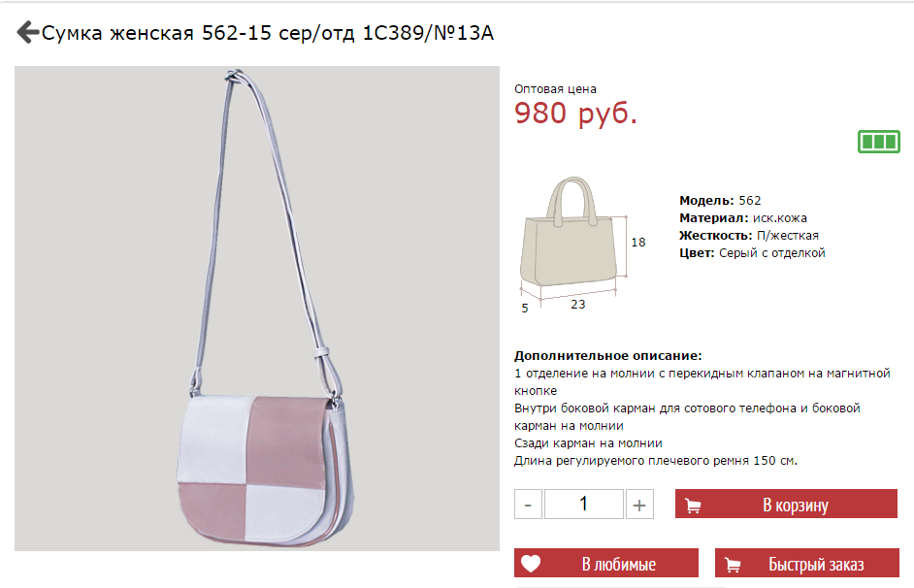This screenshot has height=588, width=914.
Task: Open the large handbag product photo
Action: click(x=257, y=309)
